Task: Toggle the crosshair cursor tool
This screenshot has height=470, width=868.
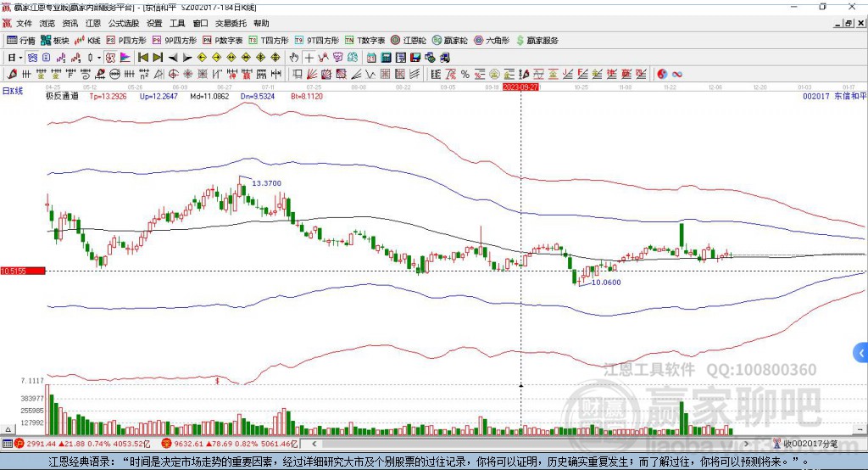Action: point(309,58)
